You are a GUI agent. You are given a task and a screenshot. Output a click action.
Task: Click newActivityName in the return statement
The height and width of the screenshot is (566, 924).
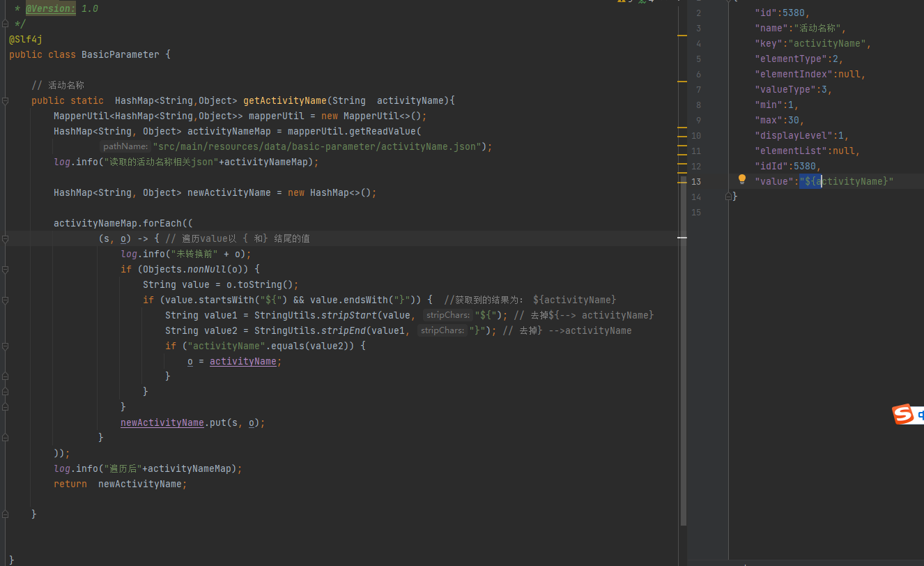pyautogui.click(x=140, y=484)
